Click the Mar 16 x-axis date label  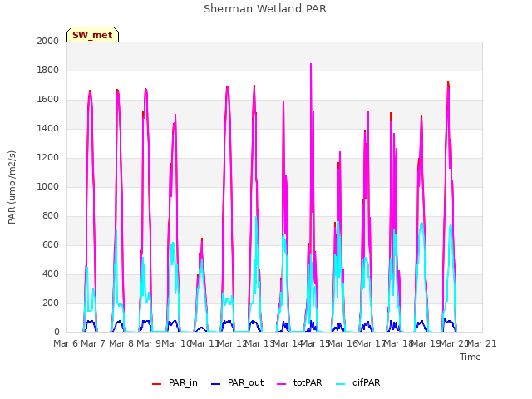[x=342, y=343]
